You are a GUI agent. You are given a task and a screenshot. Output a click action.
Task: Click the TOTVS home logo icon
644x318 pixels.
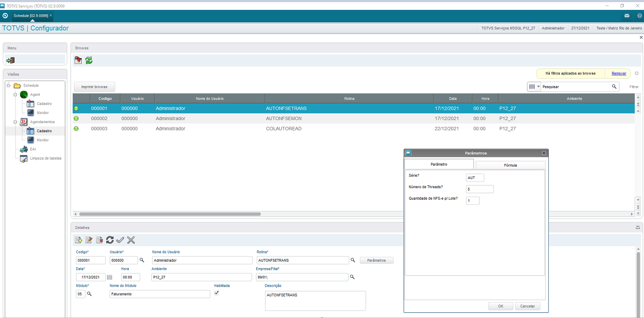pyautogui.click(x=5, y=15)
